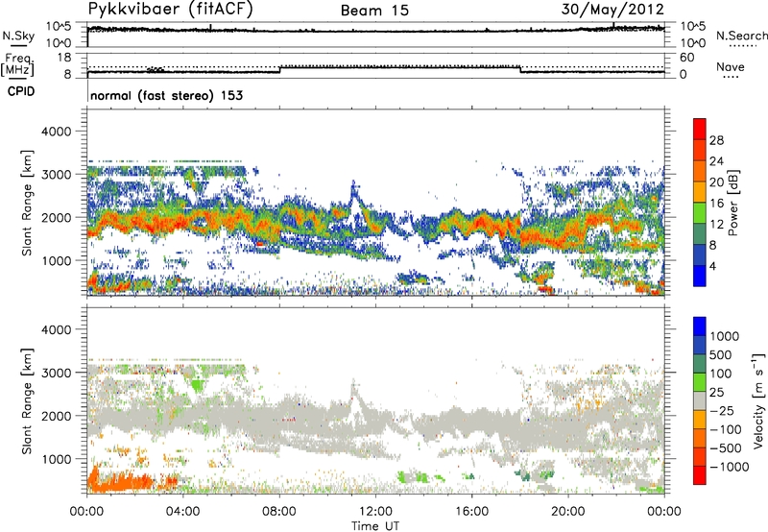Click the '12:00' time tick label
This screenshot has width=768, height=532.
375,512
